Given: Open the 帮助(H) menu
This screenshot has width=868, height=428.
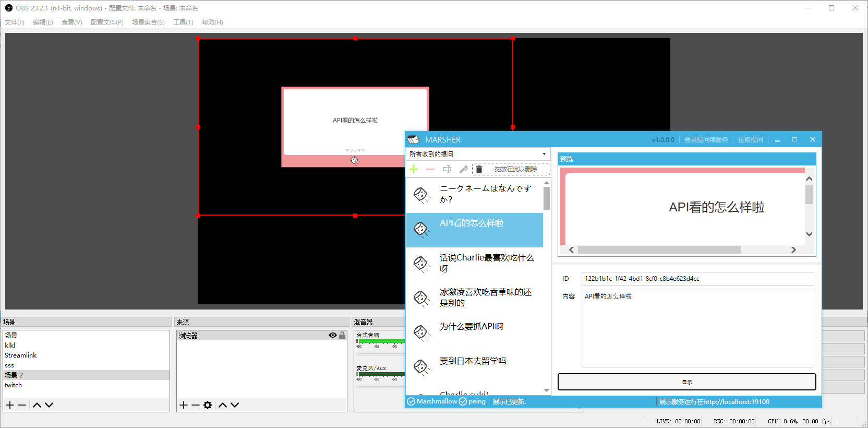Looking at the screenshot, I should point(212,22).
